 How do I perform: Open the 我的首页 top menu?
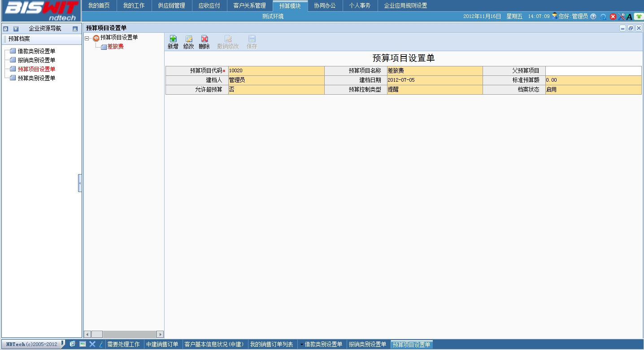[99, 6]
